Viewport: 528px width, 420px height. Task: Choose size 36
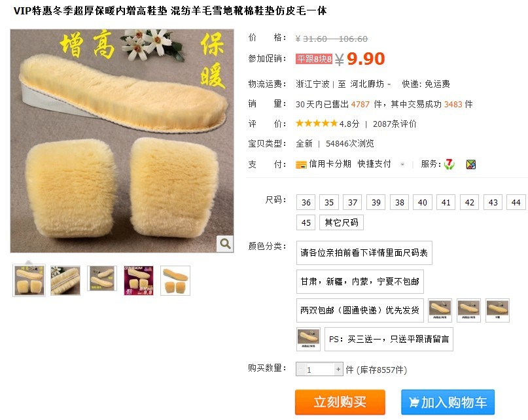click(x=306, y=202)
